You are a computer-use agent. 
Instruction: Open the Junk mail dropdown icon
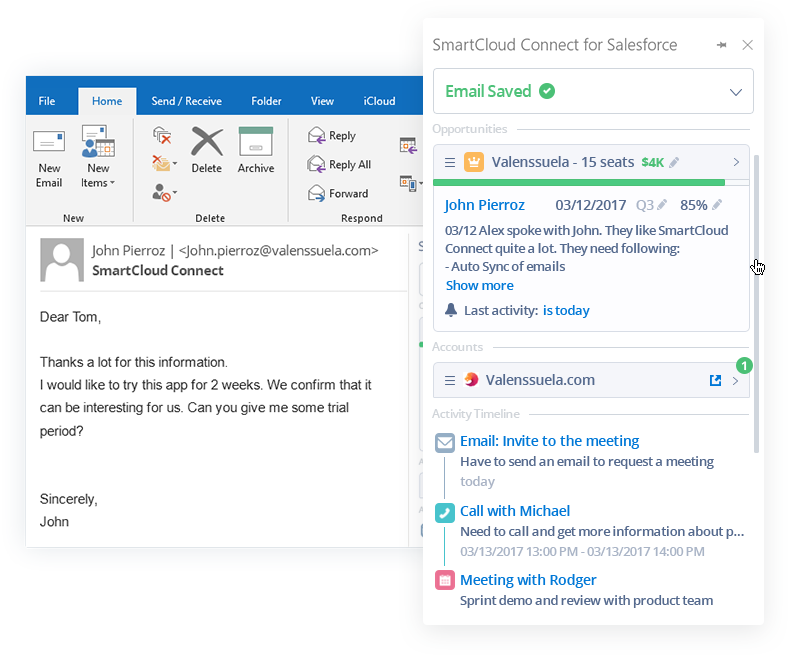click(164, 192)
